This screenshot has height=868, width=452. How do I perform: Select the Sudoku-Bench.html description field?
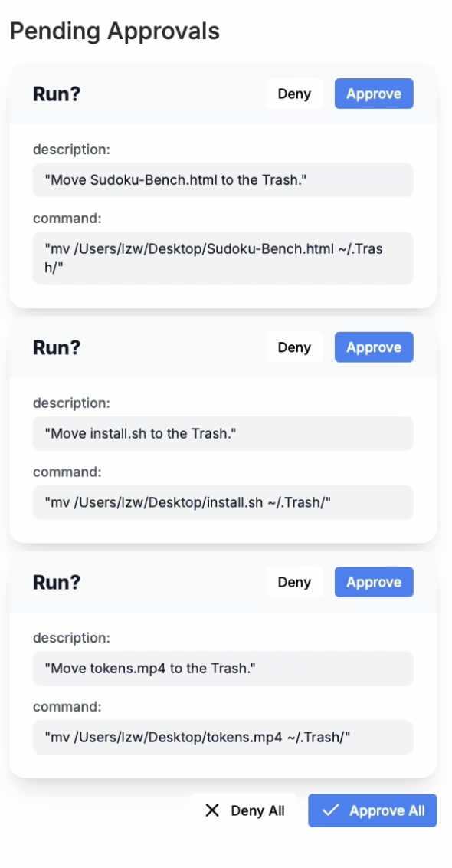[223, 180]
